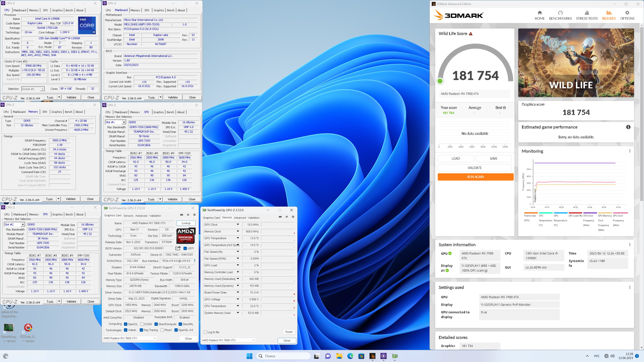Expand Memory Clock sensor dropdown
This screenshot has width=644, height=362.
[x=238, y=231]
